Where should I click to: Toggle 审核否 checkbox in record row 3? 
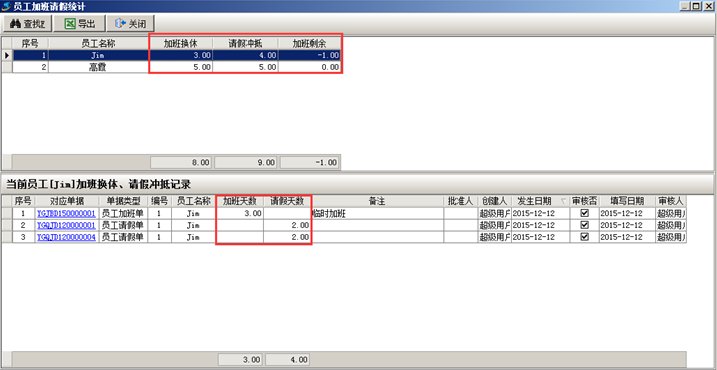point(584,237)
